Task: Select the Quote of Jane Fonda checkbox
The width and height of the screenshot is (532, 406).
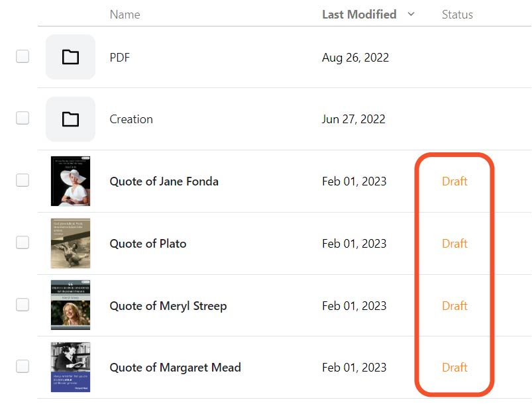Action: (23, 180)
